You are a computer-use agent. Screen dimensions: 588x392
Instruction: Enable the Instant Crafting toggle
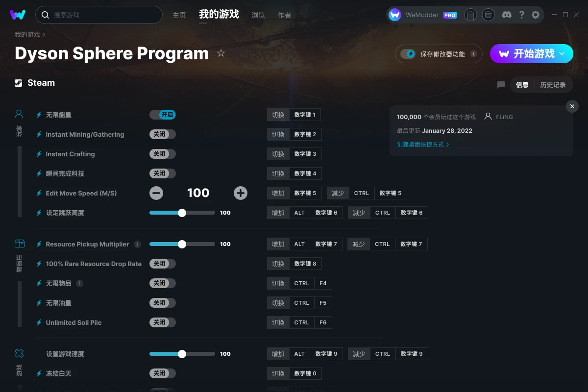click(163, 154)
